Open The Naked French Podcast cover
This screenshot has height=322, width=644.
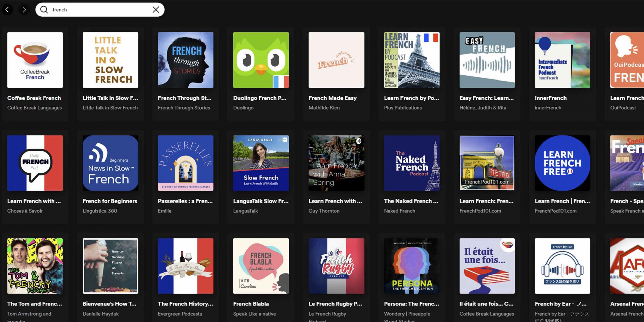pos(412,163)
